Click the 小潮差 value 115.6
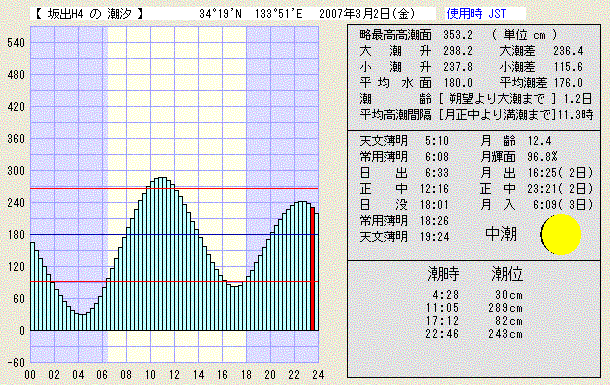 point(568,67)
